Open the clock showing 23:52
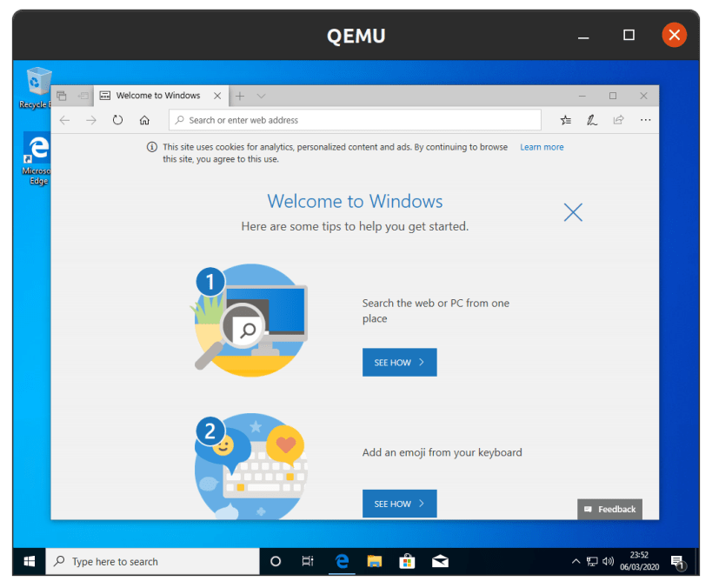This screenshot has width=712, height=588. (x=639, y=561)
